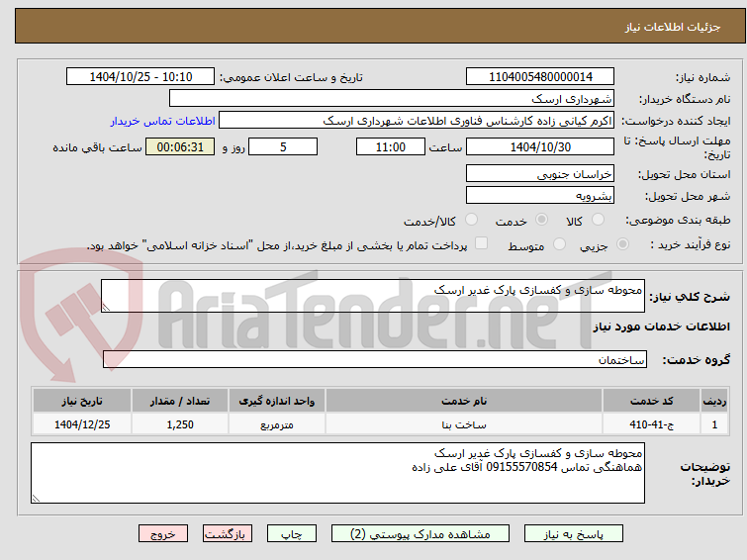Click the remaining time field 00:06:31

pyautogui.click(x=180, y=146)
